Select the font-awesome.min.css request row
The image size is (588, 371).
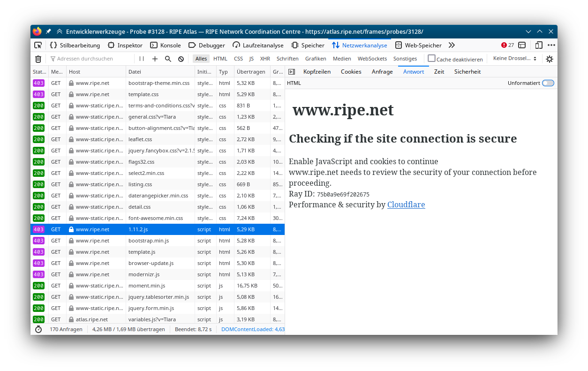pyautogui.click(x=158, y=218)
